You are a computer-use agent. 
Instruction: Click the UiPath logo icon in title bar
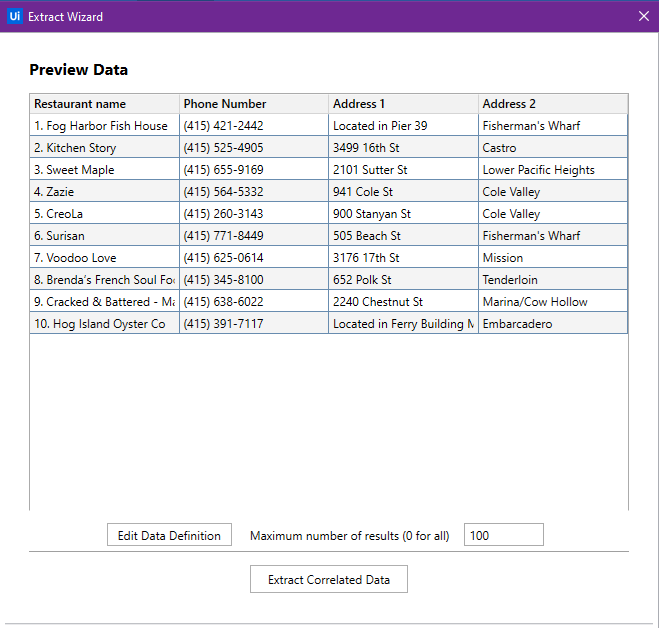coord(15,16)
